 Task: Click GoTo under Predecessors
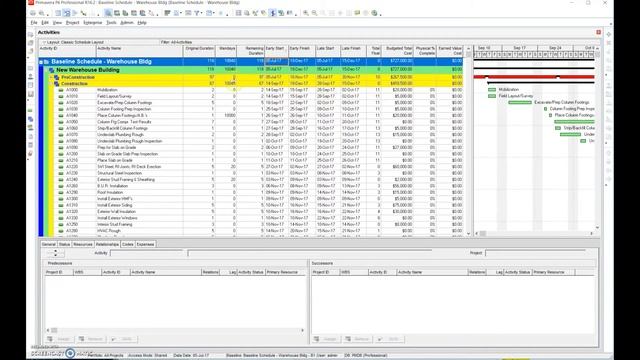pos(124,339)
